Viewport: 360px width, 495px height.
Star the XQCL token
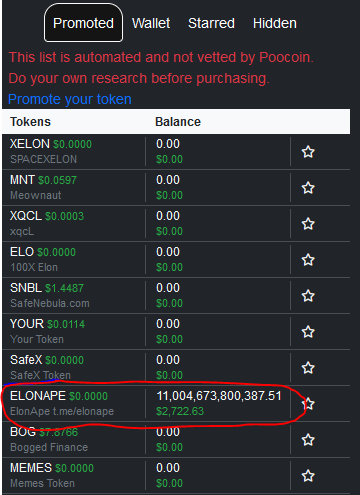click(308, 224)
